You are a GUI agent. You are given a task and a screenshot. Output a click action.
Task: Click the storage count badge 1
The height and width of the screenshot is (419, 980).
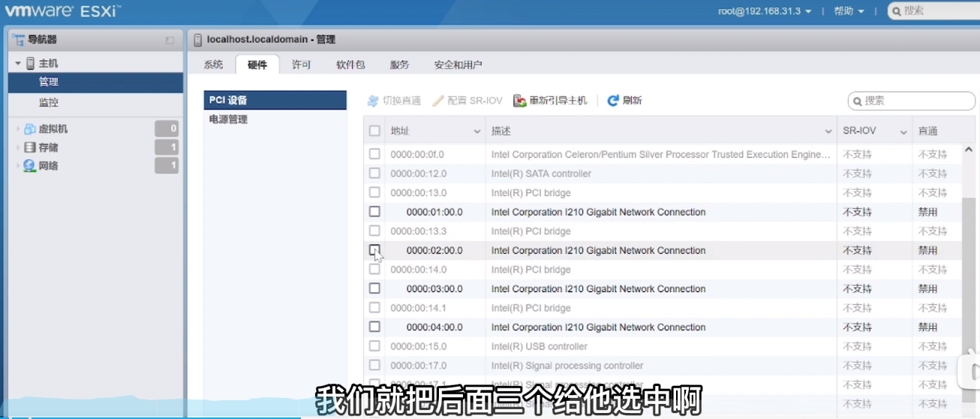coord(167,148)
